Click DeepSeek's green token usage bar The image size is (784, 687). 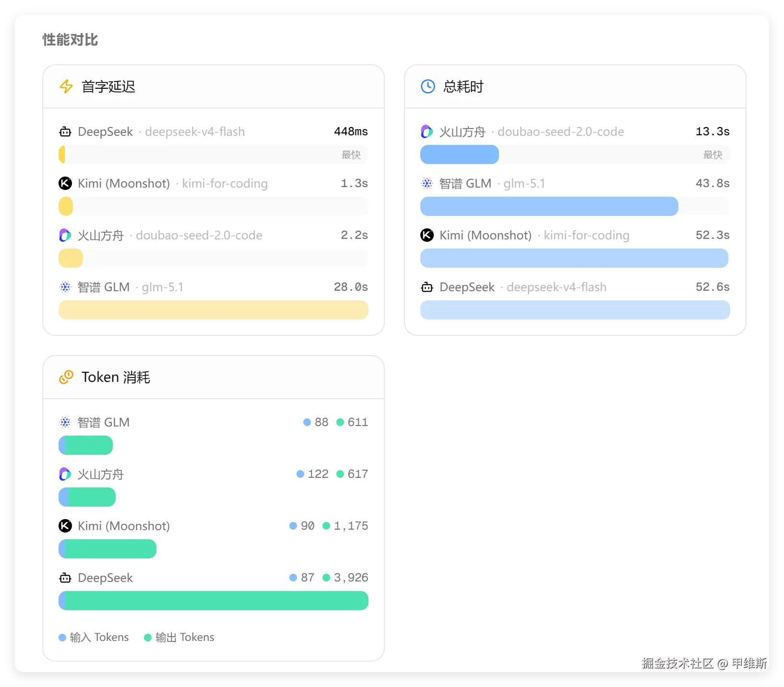[x=216, y=601]
